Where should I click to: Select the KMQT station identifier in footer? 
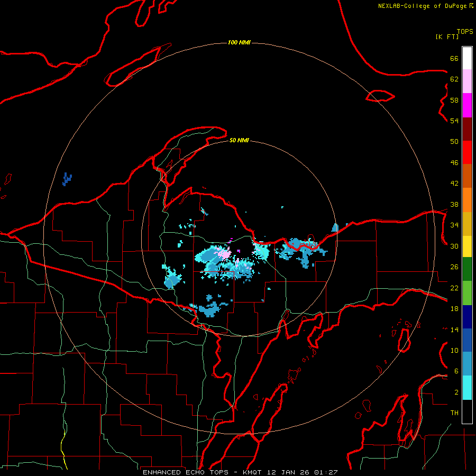pos(252,472)
